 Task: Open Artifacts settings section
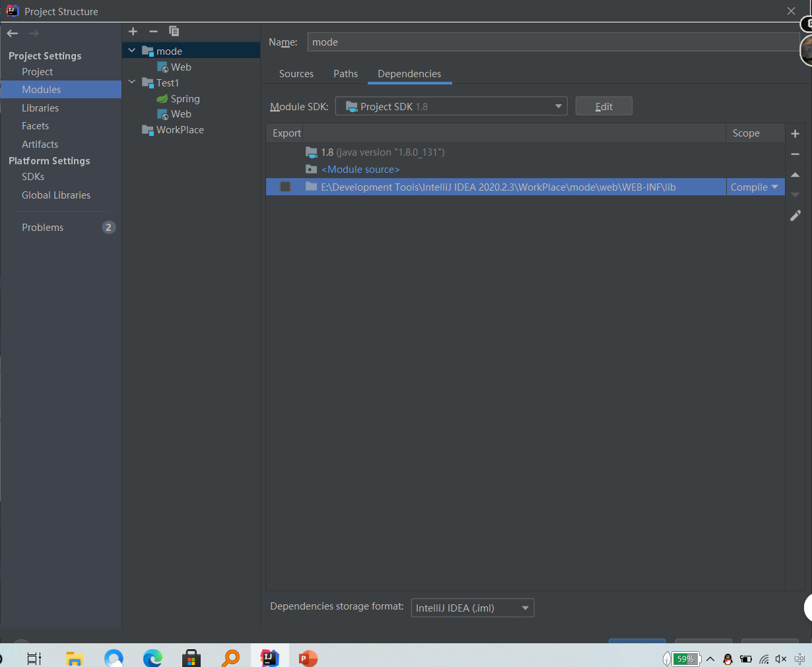tap(40, 144)
